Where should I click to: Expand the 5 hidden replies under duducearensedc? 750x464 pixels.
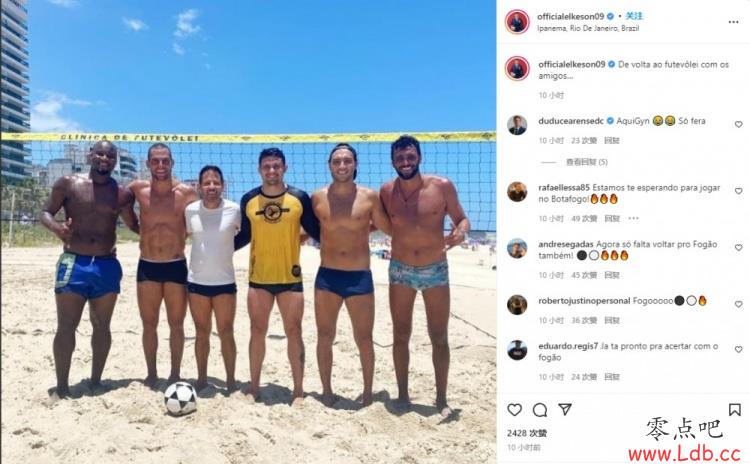(586, 162)
